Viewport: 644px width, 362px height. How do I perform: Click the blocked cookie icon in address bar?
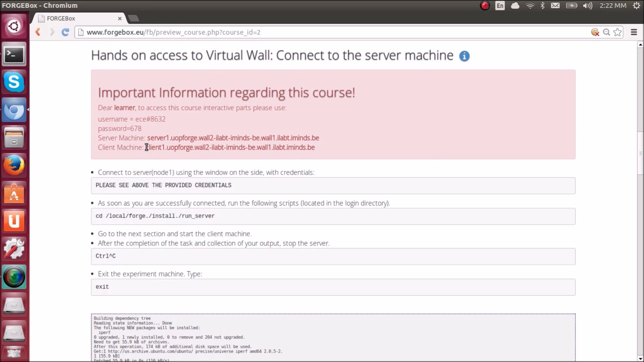(595, 32)
